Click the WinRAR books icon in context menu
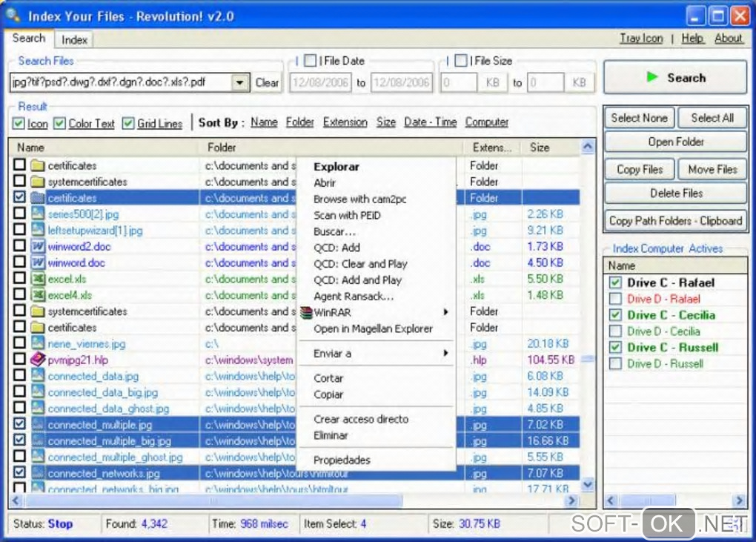This screenshot has height=542, width=756. 306,312
